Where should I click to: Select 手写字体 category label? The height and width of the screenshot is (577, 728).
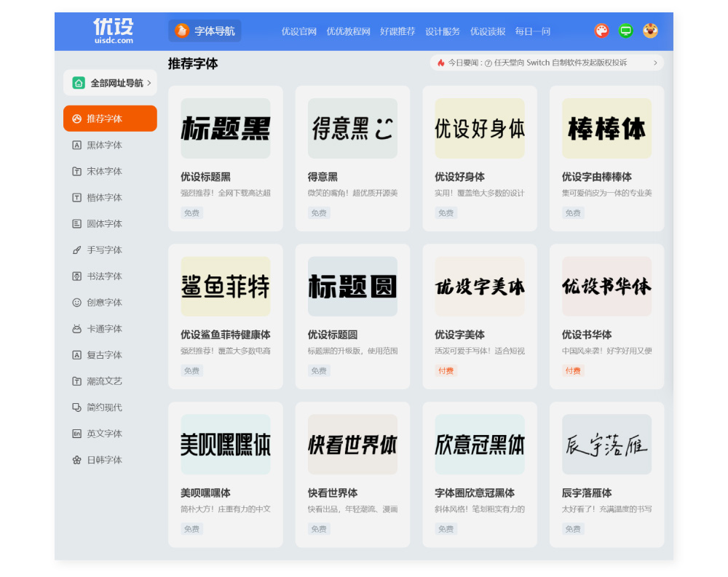(104, 250)
